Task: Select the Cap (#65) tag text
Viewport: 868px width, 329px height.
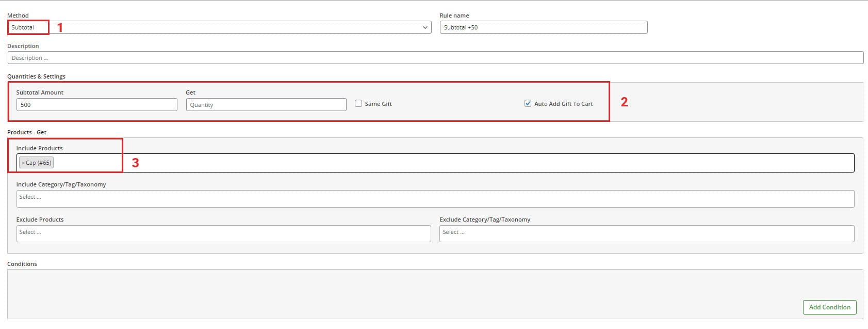Action: coord(39,163)
